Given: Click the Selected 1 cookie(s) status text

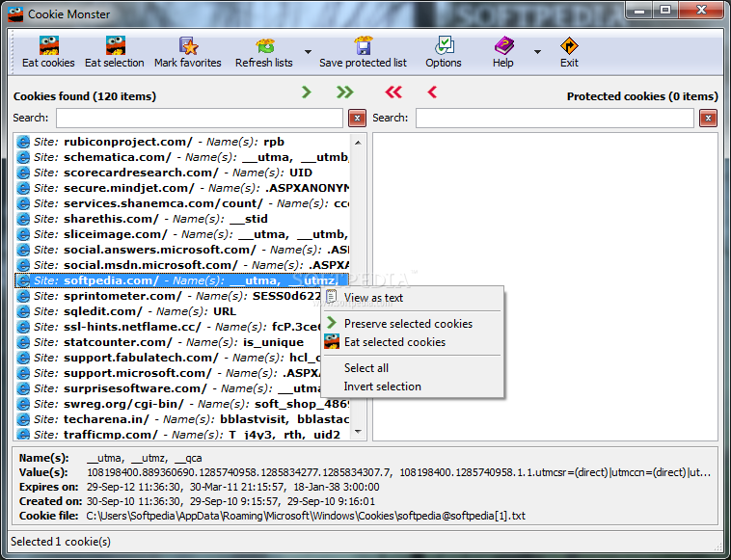Looking at the screenshot, I should pos(61,542).
